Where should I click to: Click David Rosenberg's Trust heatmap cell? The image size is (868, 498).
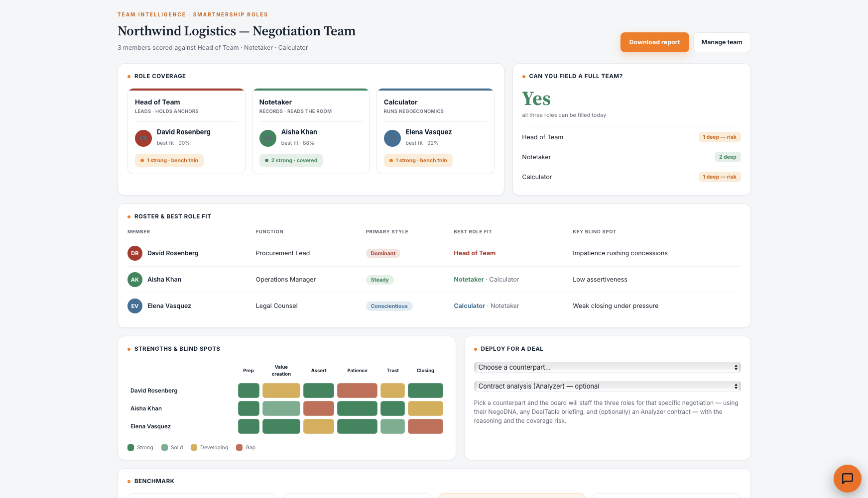392,391
